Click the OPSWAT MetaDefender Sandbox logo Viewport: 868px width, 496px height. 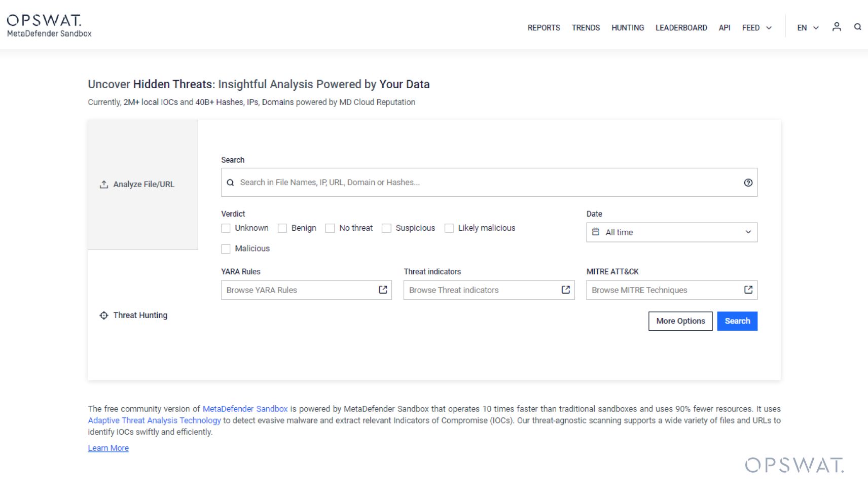49,25
